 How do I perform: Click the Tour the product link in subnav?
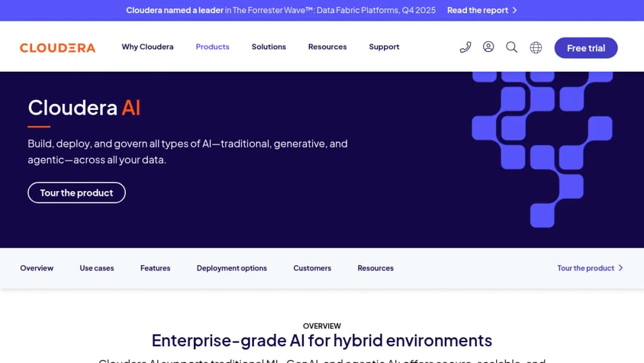coord(586,268)
